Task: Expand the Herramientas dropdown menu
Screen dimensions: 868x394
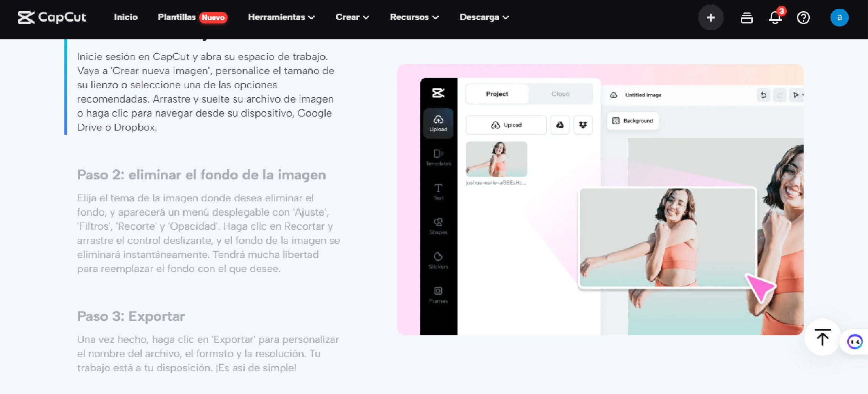Action: click(x=281, y=17)
